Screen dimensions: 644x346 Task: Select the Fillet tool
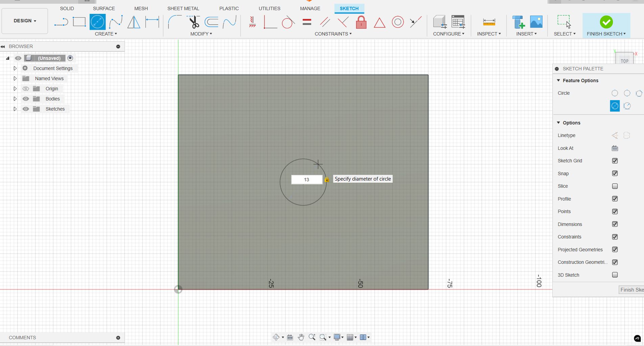[x=175, y=22]
